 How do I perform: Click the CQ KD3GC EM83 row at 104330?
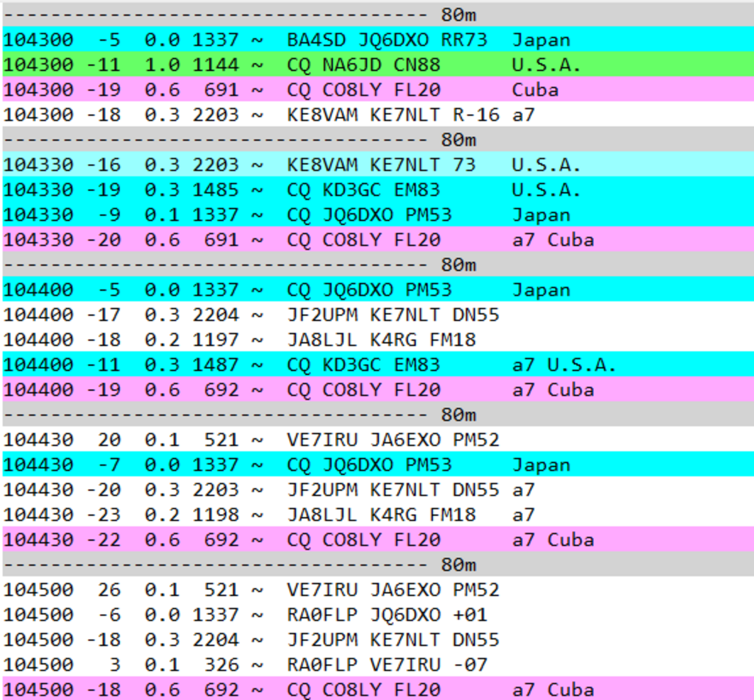pos(377,190)
